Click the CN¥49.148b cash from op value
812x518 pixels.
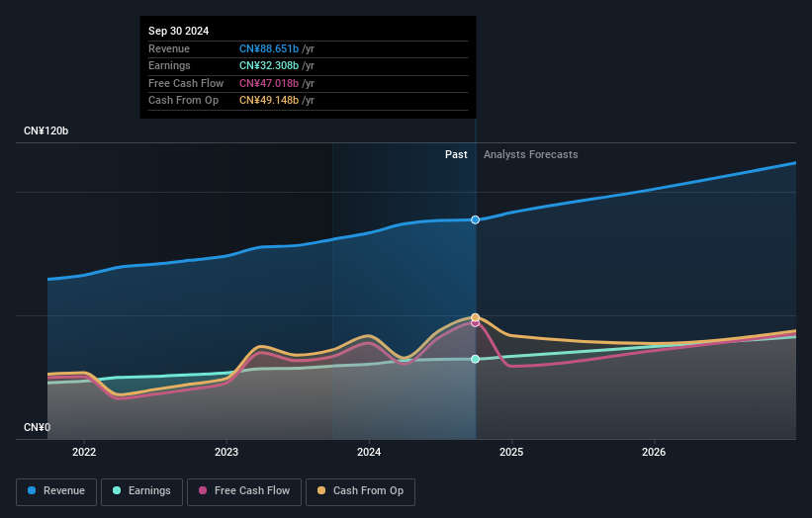point(269,101)
